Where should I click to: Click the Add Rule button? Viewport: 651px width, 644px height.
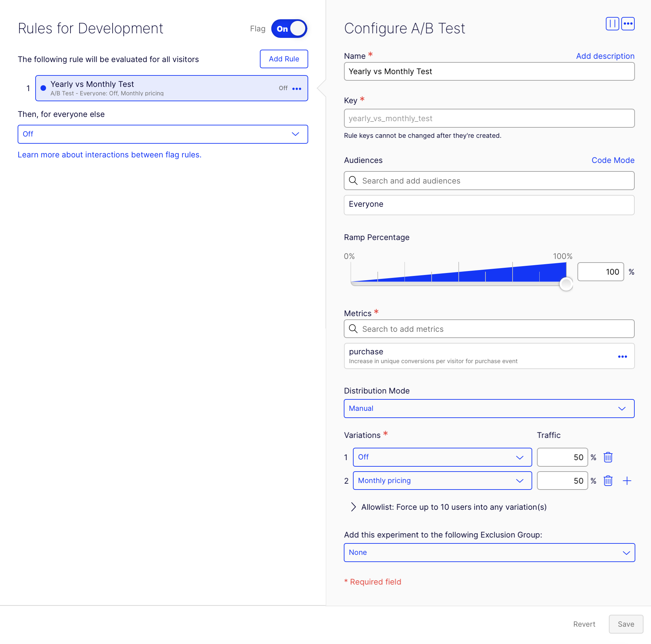(284, 59)
